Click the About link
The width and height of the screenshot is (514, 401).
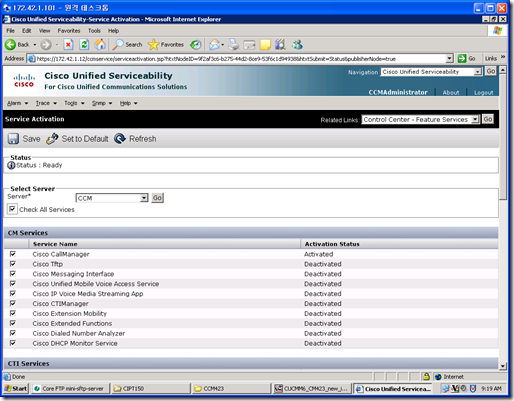[451, 92]
